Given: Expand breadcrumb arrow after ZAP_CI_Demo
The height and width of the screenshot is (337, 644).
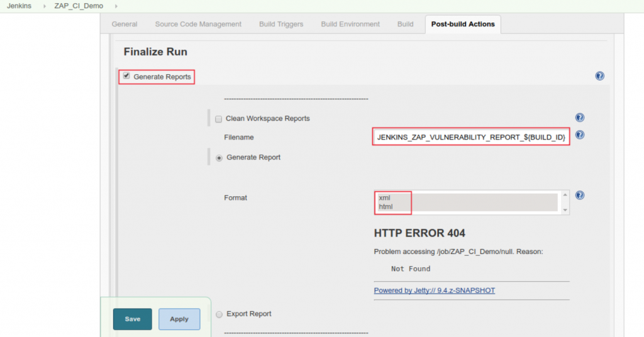Looking at the screenshot, I should (117, 6).
